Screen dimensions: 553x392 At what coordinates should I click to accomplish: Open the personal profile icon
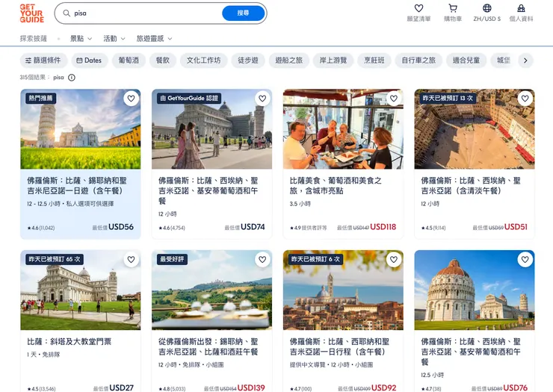pyautogui.click(x=521, y=8)
